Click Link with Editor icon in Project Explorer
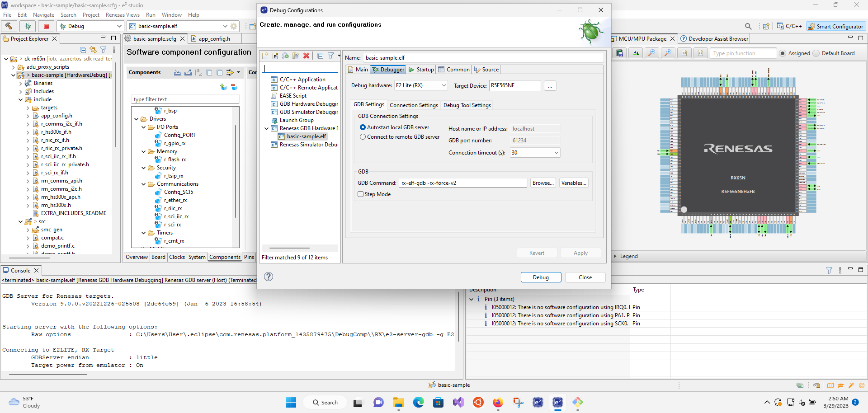This screenshot has height=413, width=868. tap(93, 50)
